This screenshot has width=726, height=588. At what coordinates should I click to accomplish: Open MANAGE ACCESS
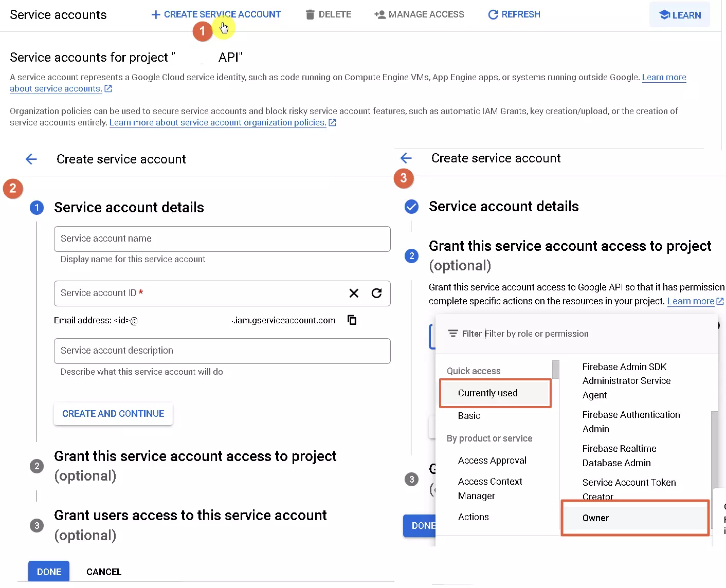(419, 14)
